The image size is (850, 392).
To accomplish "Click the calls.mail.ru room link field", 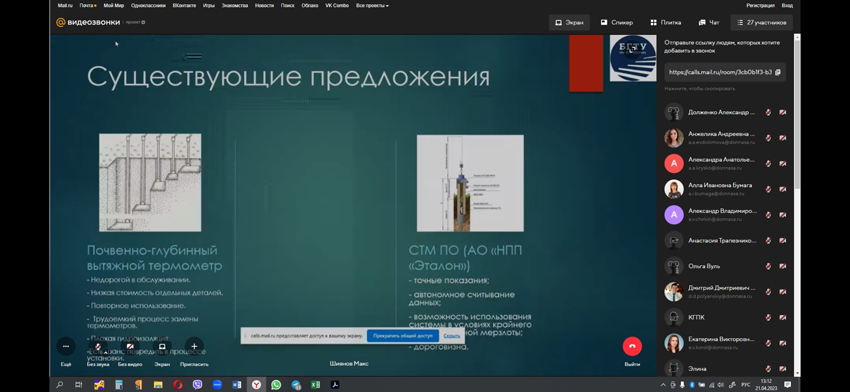I will click(725, 72).
